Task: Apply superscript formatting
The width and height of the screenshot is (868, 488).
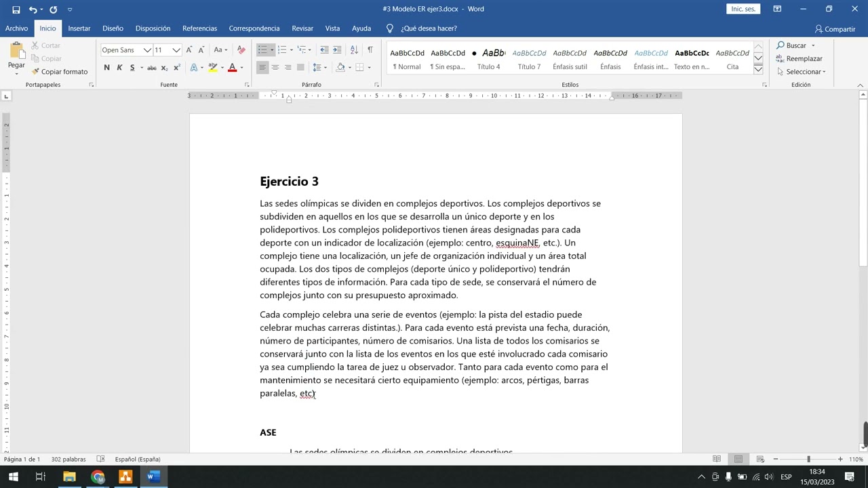Action: click(x=177, y=68)
